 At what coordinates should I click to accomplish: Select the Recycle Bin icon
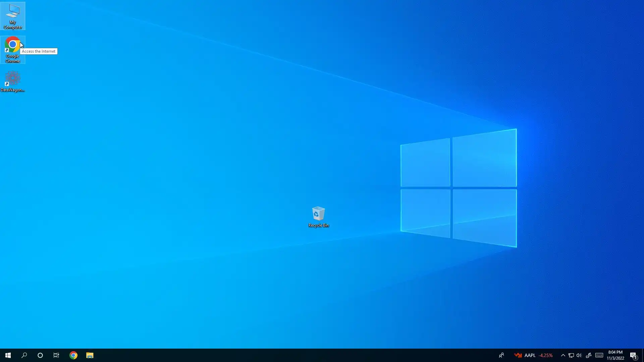tap(318, 217)
